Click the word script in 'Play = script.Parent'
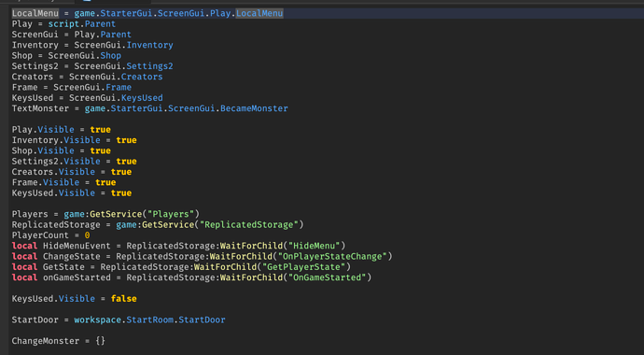This screenshot has height=355, width=644. pos(63,24)
